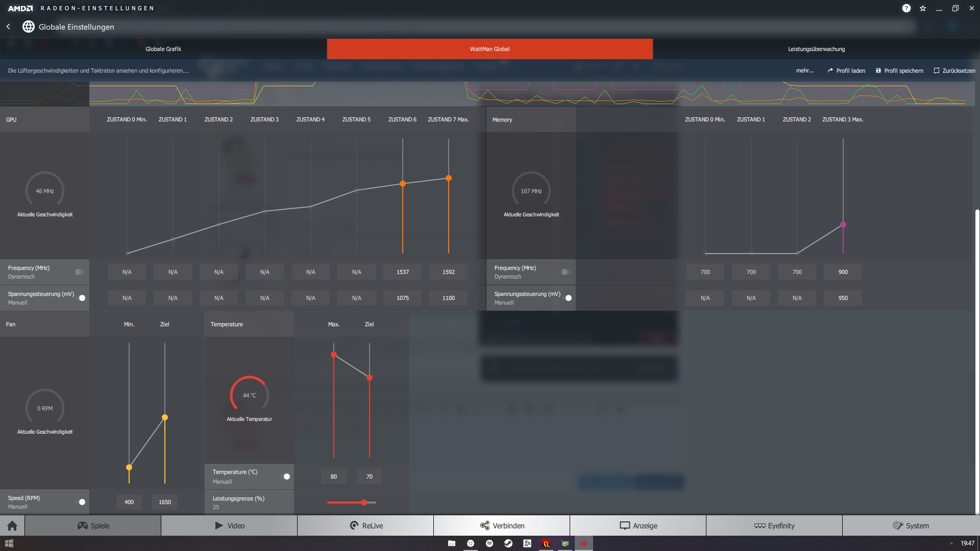
Task: Click the favorites star icon in titlebar
Action: click(x=923, y=8)
